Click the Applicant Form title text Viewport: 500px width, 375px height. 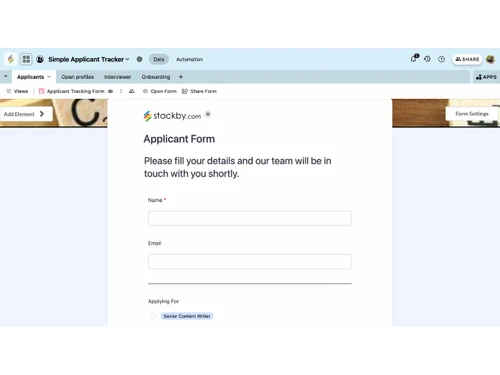179,139
